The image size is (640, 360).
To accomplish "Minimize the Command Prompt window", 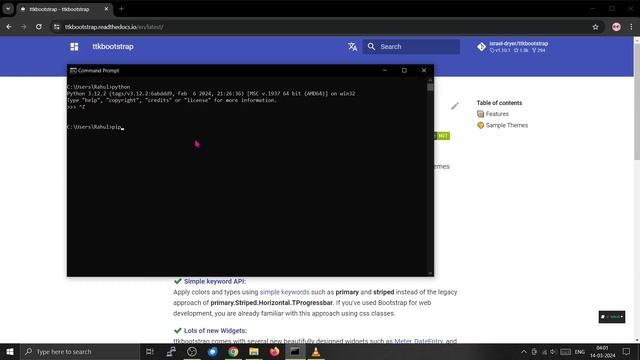I will coord(384,70).
